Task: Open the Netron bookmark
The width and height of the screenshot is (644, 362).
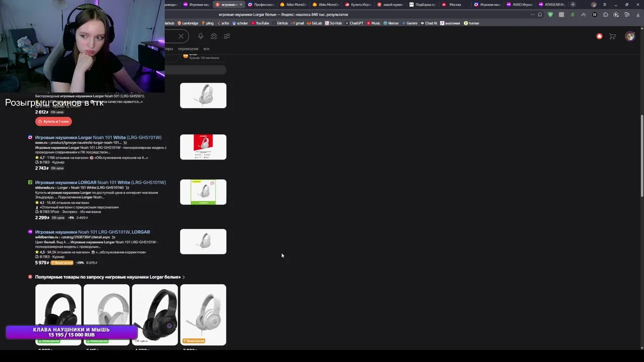Action: coord(391,23)
